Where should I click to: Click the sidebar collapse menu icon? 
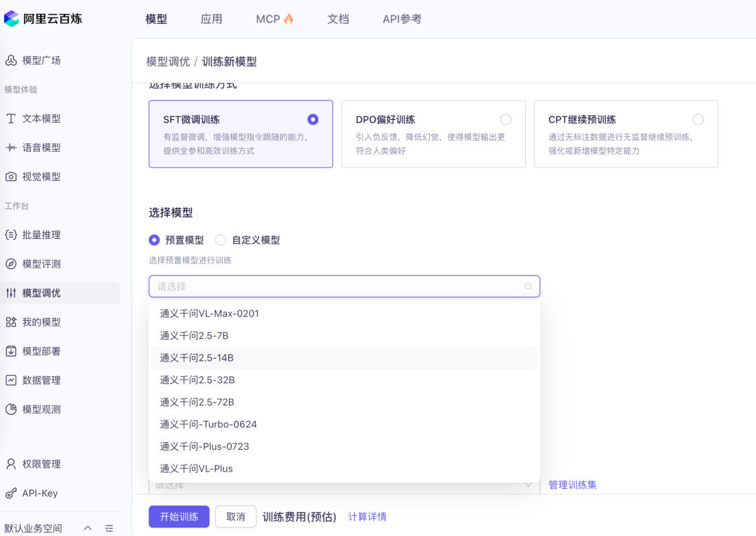pos(109,528)
